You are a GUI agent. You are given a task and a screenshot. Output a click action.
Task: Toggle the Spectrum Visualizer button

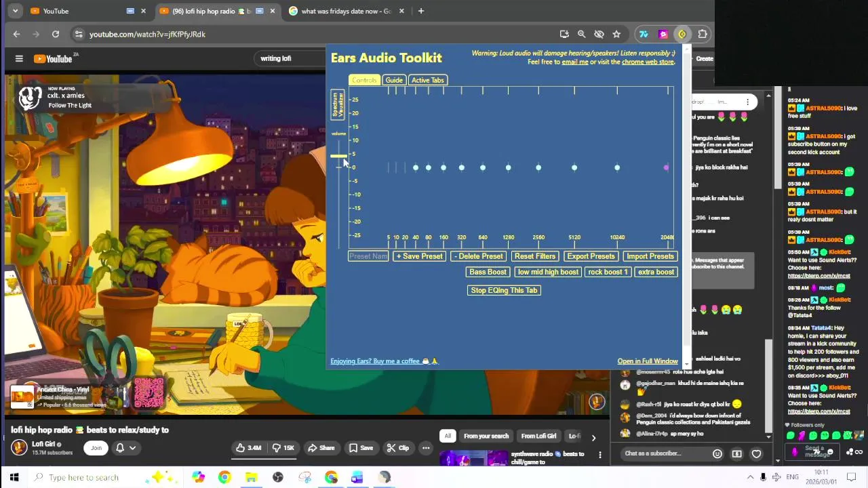337,105
